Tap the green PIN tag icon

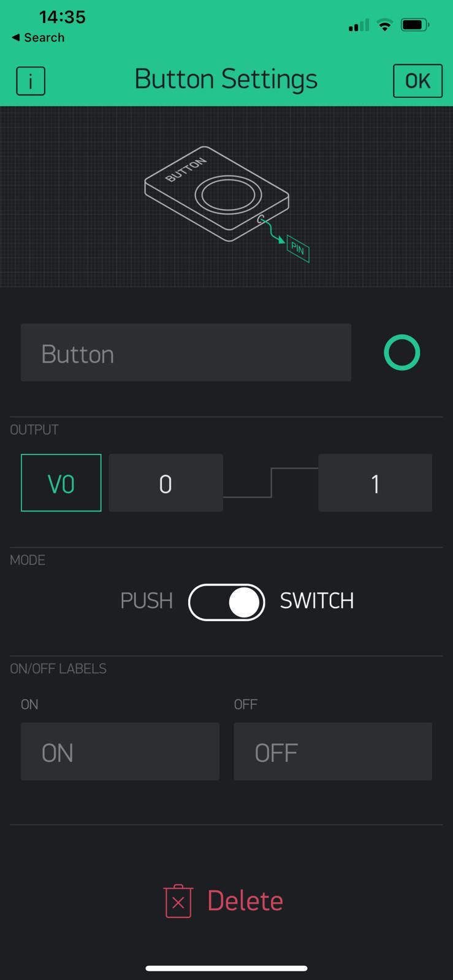pos(298,249)
